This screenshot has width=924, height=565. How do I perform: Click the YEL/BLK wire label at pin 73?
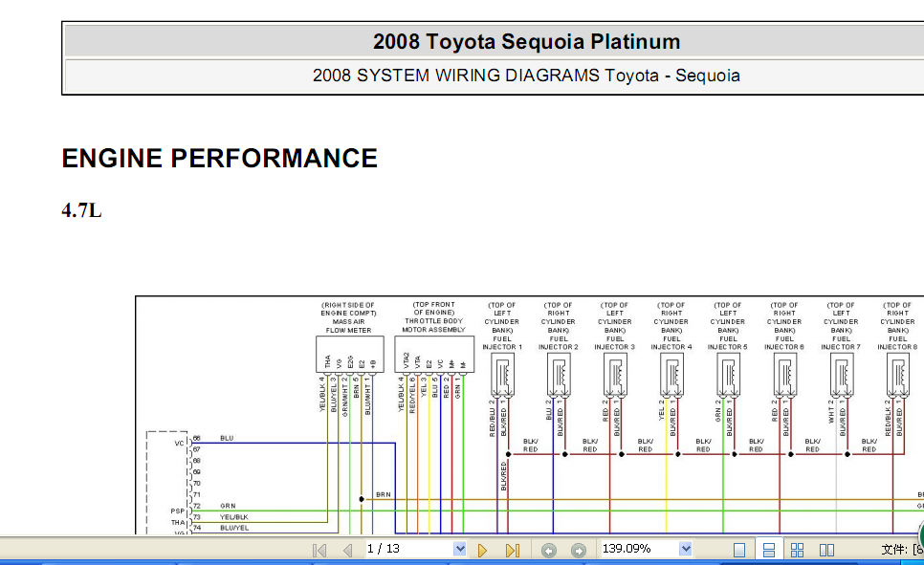point(234,517)
